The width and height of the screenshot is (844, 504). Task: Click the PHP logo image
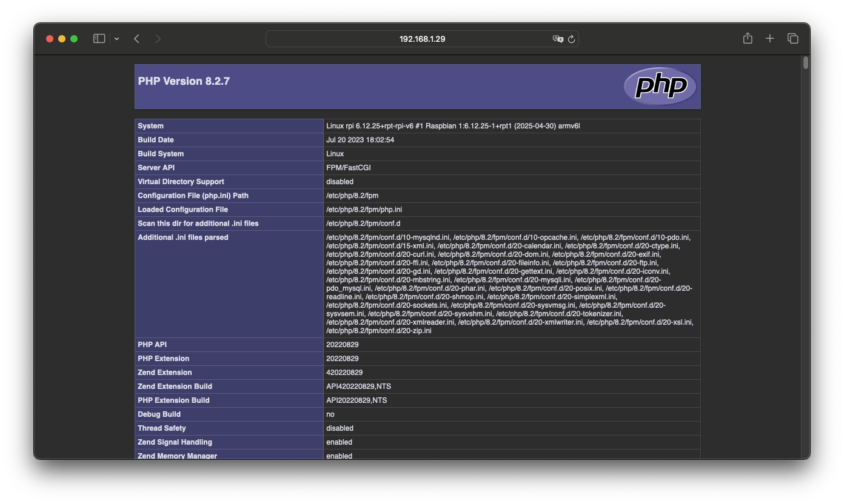(x=660, y=86)
